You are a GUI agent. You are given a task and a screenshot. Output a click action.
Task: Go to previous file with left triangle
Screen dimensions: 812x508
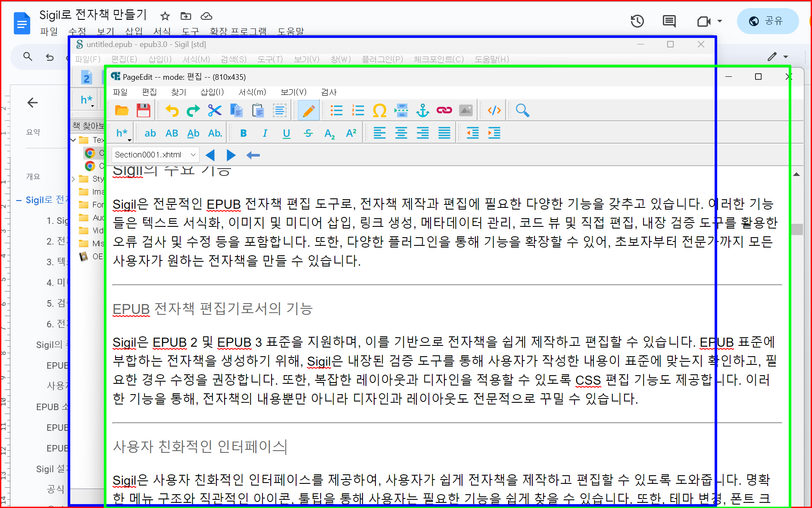pos(210,155)
